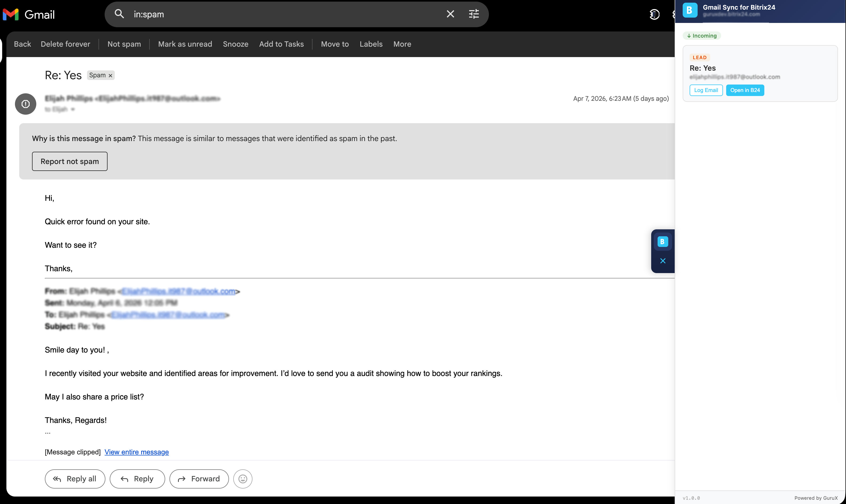
Task: Click the search magnifier icon
Action: (x=119, y=14)
